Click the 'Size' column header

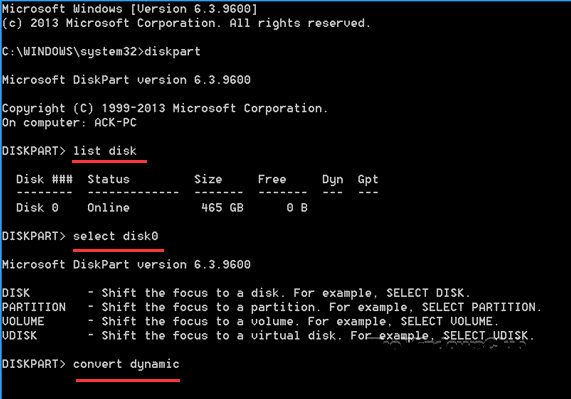pyautogui.click(x=208, y=179)
